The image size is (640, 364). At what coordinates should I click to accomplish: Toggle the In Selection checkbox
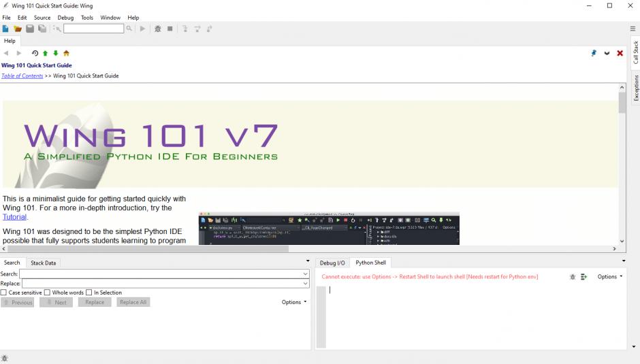click(x=89, y=293)
